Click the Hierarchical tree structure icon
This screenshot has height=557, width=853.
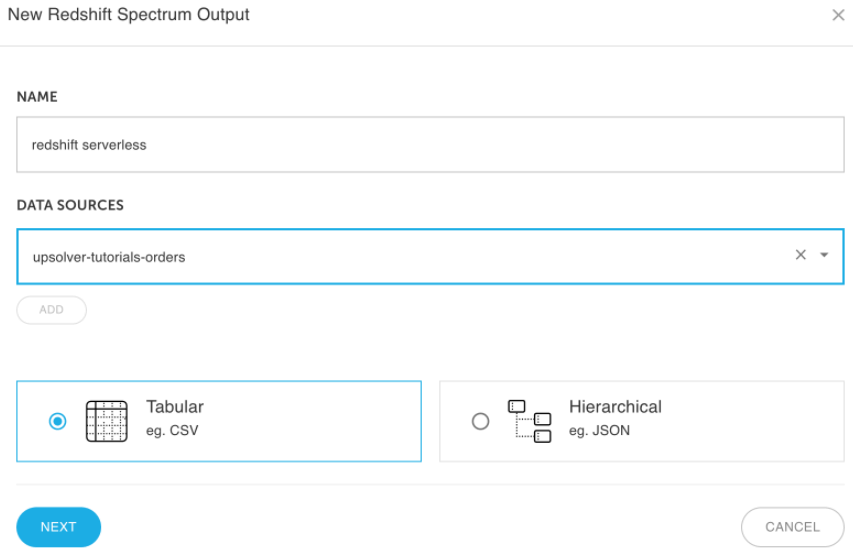coord(529,422)
